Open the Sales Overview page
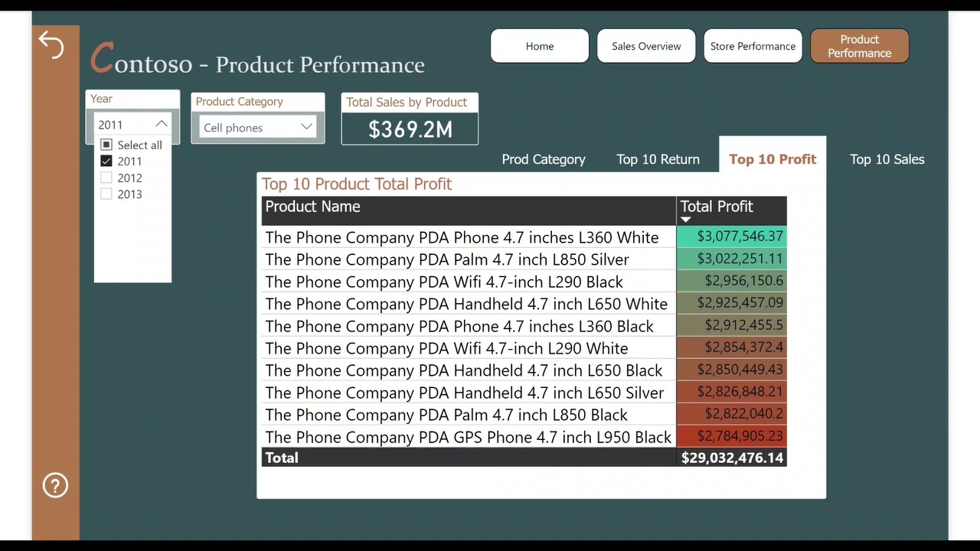 [646, 46]
